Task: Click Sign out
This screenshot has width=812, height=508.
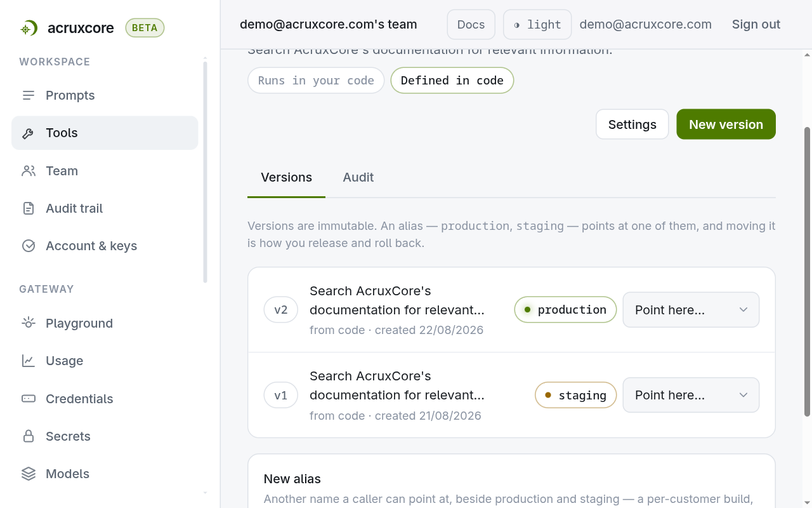Action: (x=756, y=25)
